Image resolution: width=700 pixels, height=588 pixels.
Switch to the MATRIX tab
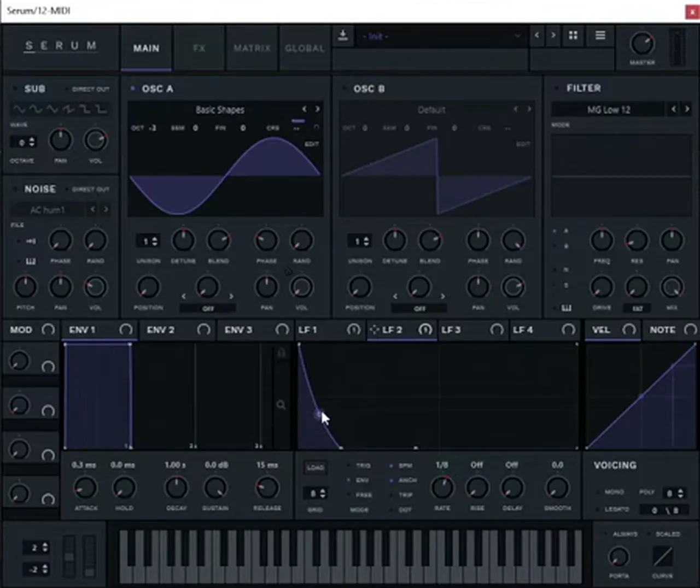pos(252,48)
